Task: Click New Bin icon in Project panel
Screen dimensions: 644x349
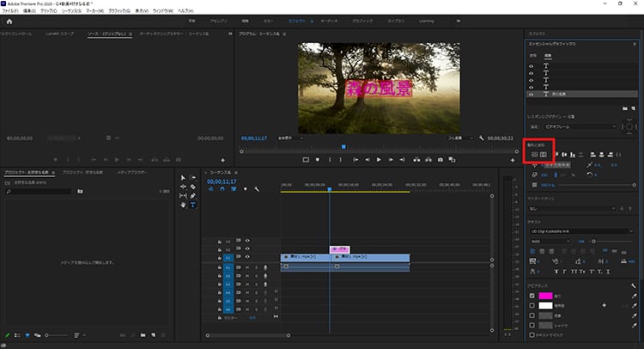Action: click(143, 335)
